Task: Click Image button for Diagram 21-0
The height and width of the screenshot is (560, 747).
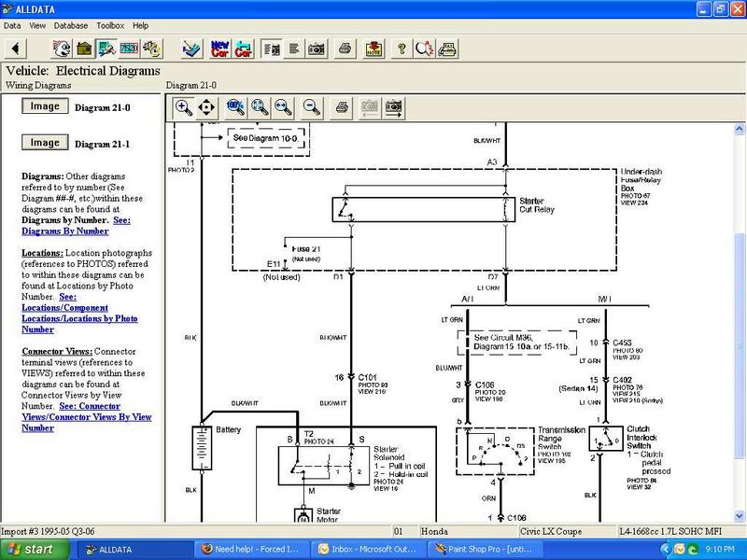Action: (45, 106)
